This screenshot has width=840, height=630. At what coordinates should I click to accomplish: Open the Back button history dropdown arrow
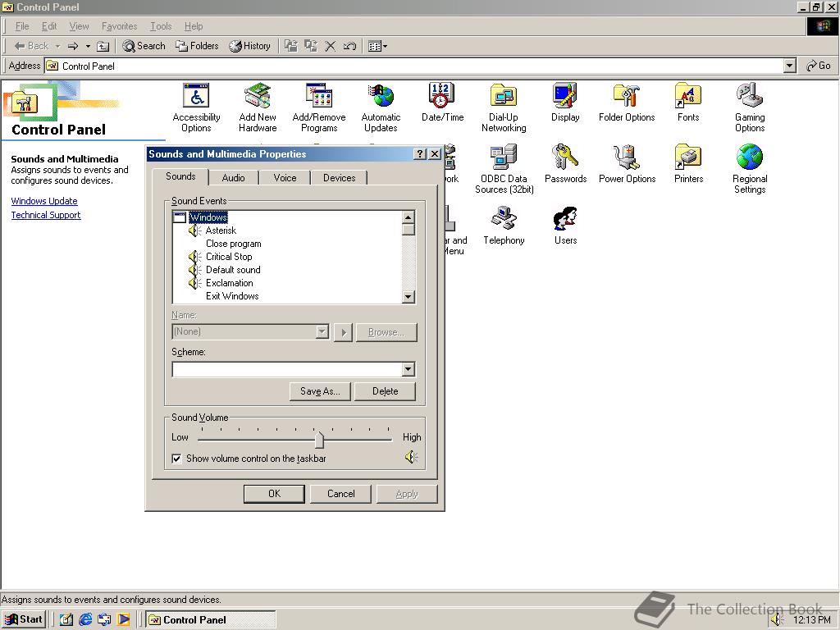click(58, 46)
